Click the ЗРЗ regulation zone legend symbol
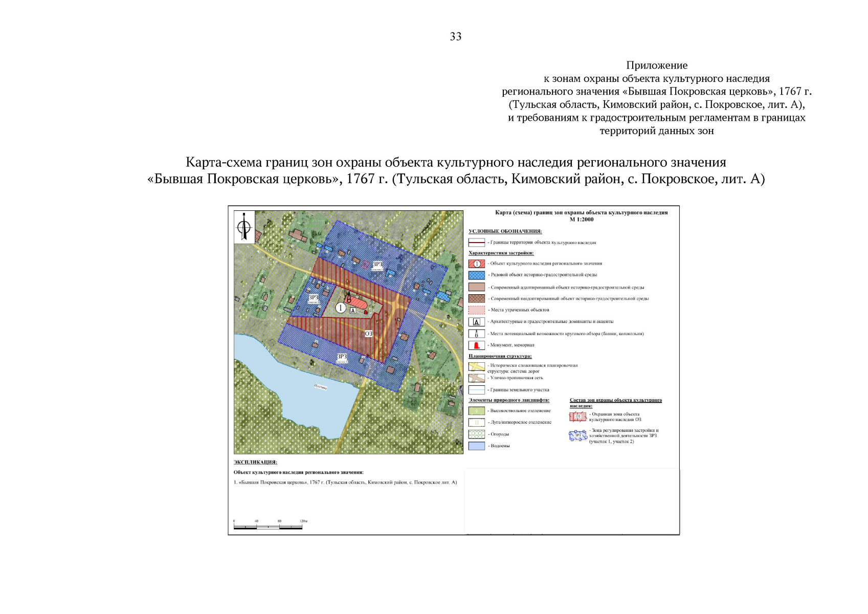Screen dimensions: 868x614 578,436
